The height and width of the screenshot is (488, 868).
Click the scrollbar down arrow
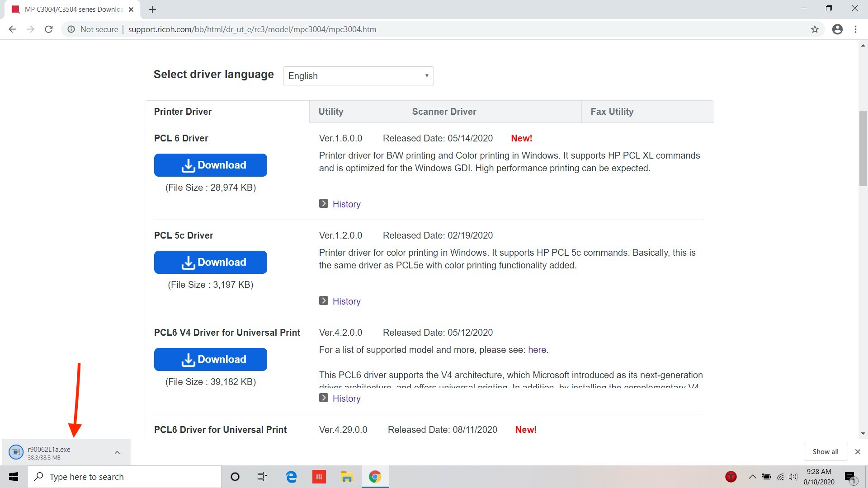pyautogui.click(x=863, y=434)
